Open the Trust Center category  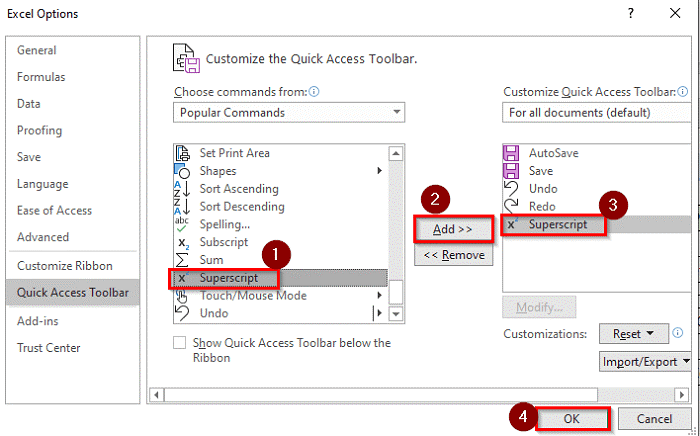coord(49,348)
